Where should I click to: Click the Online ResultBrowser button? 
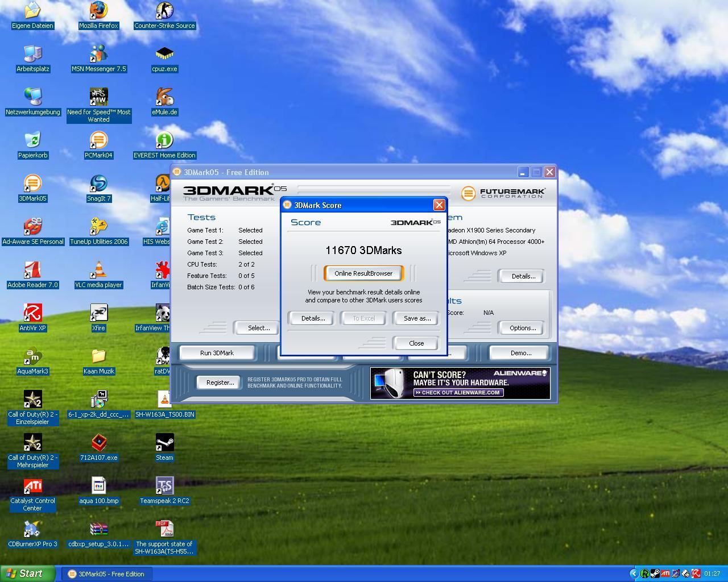click(x=363, y=273)
